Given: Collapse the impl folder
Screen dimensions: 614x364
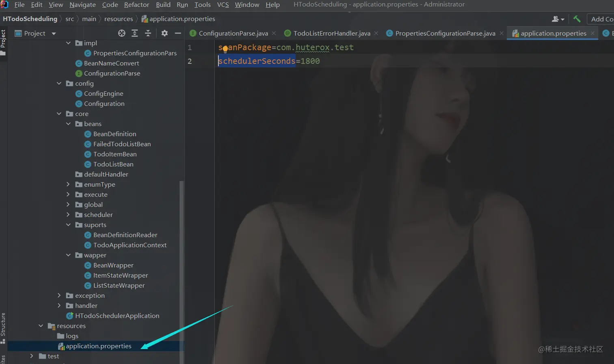Looking at the screenshot, I should point(68,43).
